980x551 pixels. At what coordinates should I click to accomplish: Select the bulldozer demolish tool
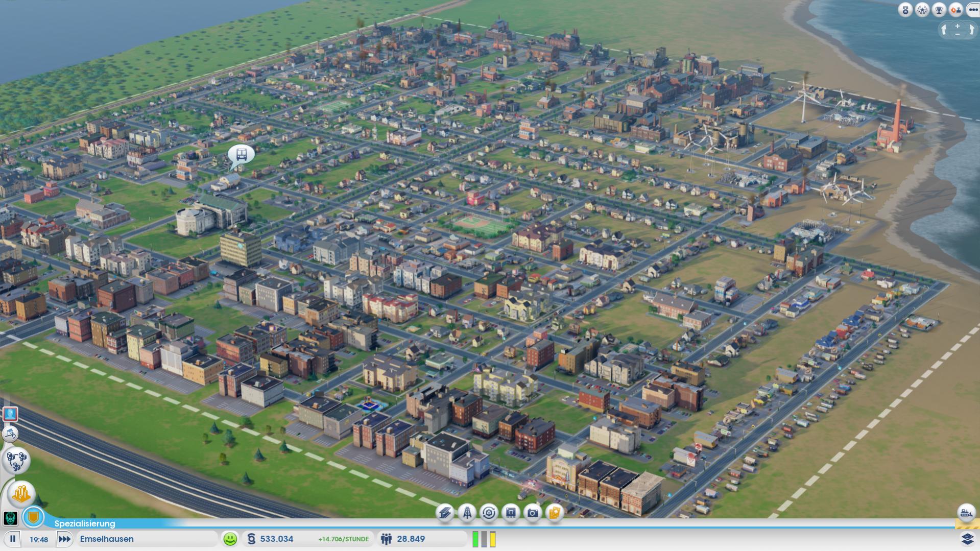[966, 512]
